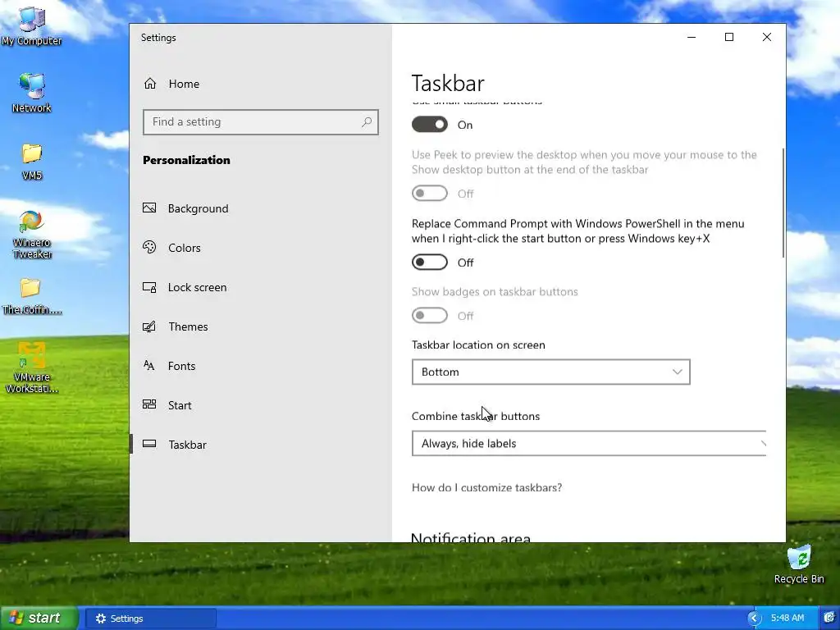Screen dimensions: 840x630
Task: Click the Background picture icon
Action: point(149,208)
